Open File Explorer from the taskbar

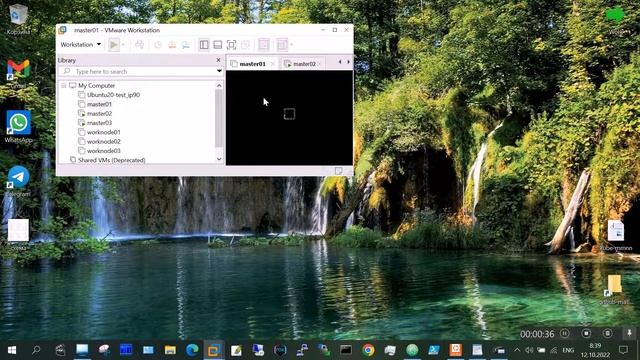tap(170, 350)
